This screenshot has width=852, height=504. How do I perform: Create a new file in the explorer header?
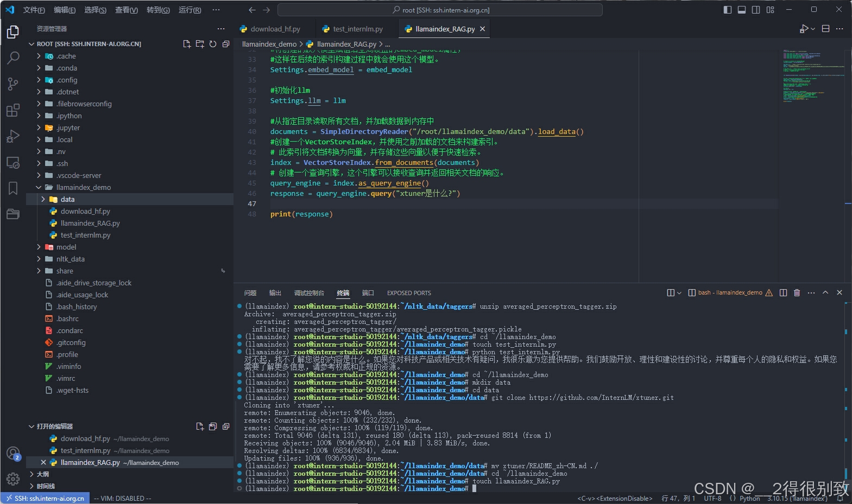(187, 44)
